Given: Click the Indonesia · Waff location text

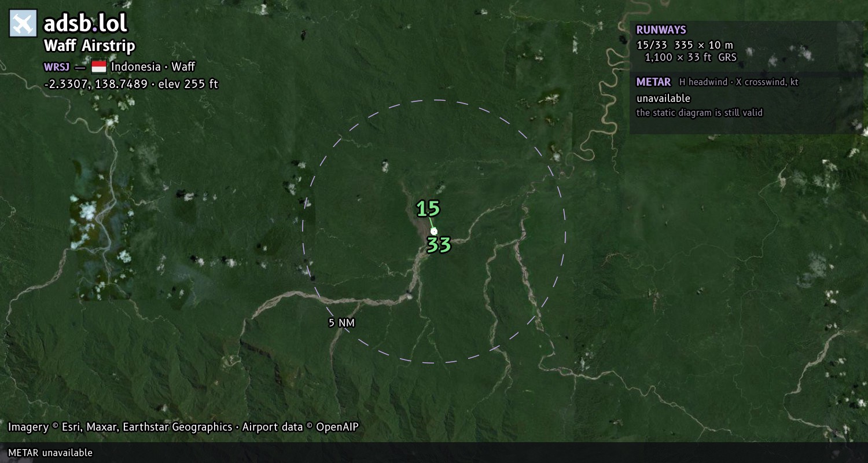Looking at the screenshot, I should (153, 67).
